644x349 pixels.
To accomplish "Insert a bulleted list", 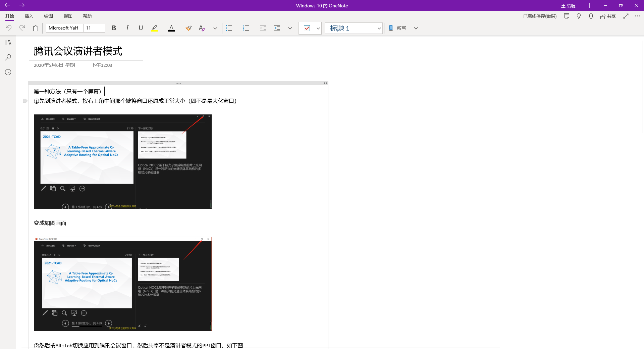I will coord(229,28).
